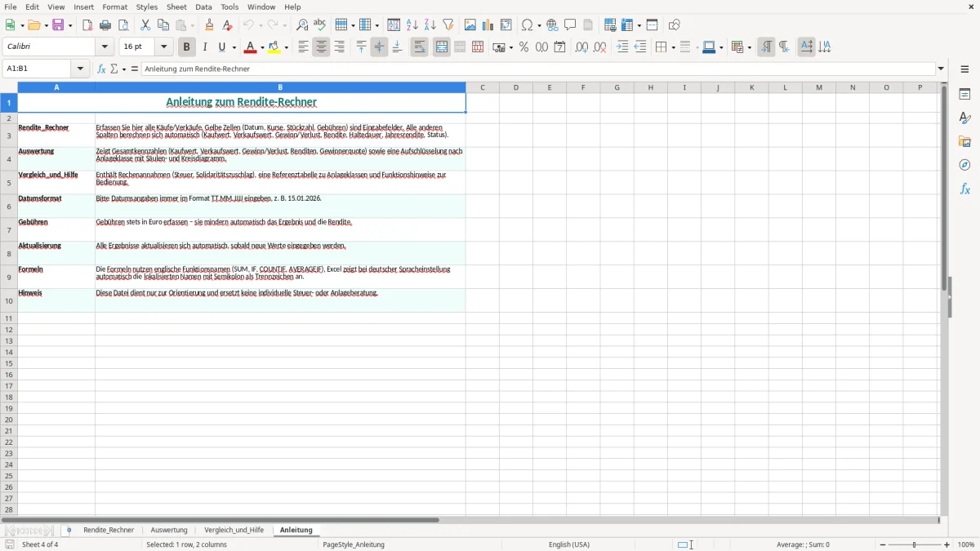Click the Format as Percent icon
The image size is (980, 551).
523,47
